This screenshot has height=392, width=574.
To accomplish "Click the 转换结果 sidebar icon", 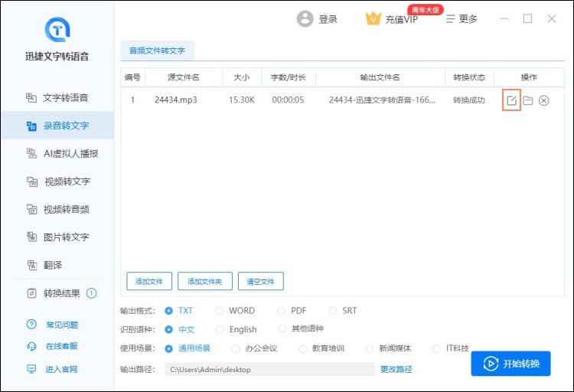I will tap(32, 293).
